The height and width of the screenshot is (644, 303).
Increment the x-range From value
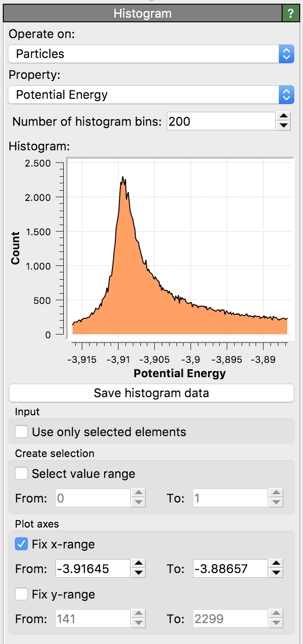pos(138,564)
